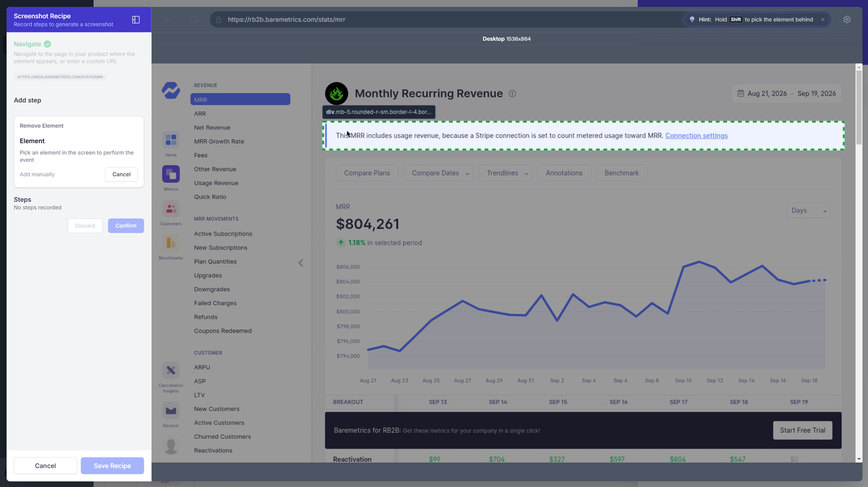Reload the page with the refresh icon
Image resolution: width=868 pixels, height=487 pixels.
(193, 19)
